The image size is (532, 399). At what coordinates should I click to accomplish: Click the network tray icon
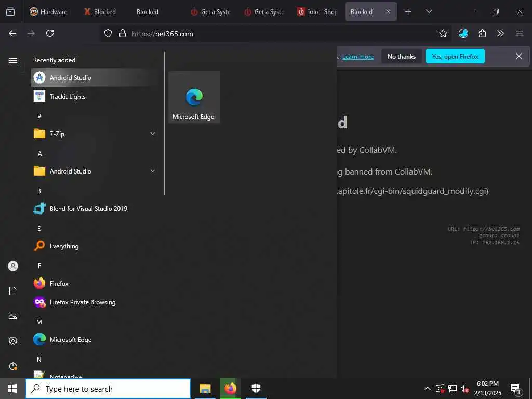(453, 389)
